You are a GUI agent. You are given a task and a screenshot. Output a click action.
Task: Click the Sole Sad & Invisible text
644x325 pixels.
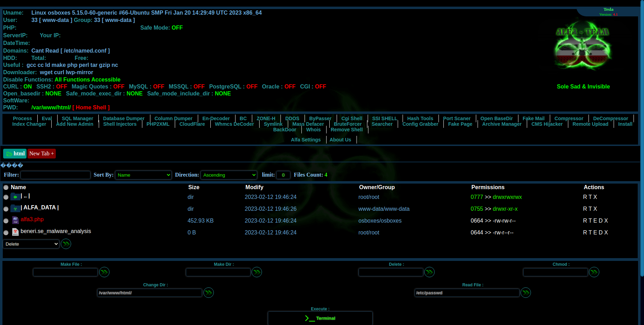[583, 87]
